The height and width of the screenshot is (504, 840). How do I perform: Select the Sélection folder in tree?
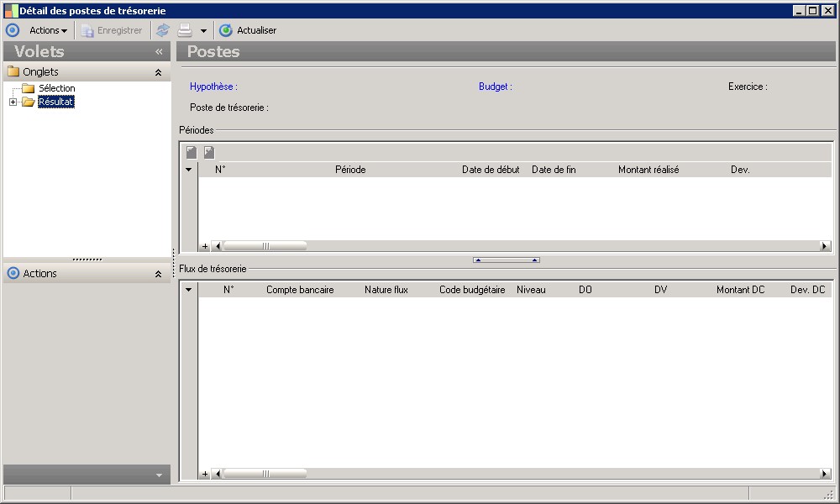coord(56,88)
